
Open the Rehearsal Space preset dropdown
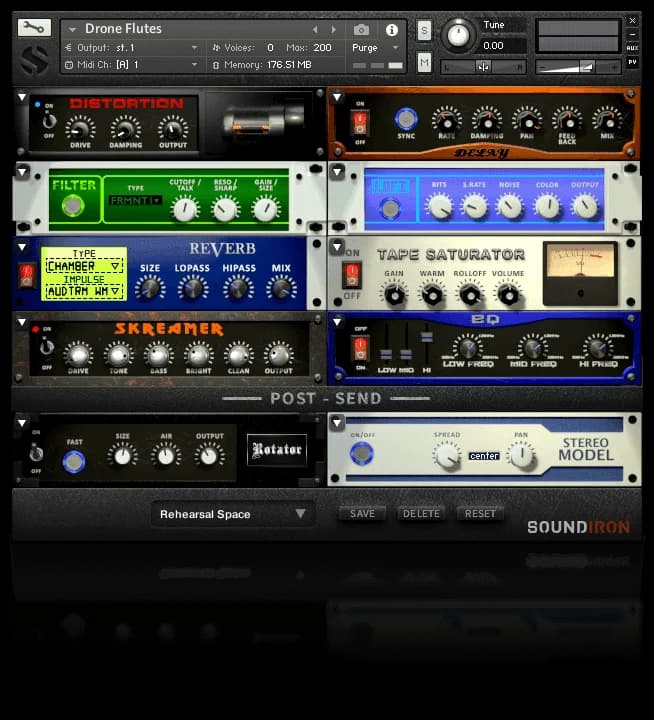(x=232, y=514)
